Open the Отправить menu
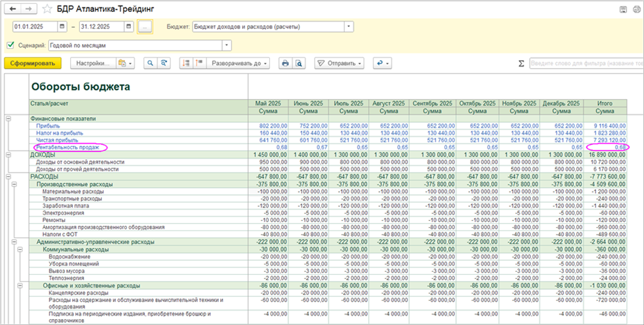This screenshot has width=644, height=325. pos(340,63)
